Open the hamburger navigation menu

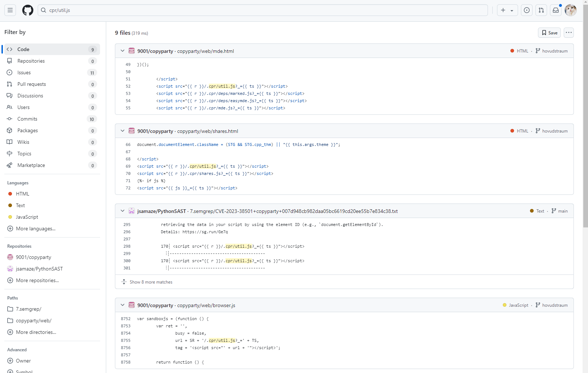click(x=10, y=10)
